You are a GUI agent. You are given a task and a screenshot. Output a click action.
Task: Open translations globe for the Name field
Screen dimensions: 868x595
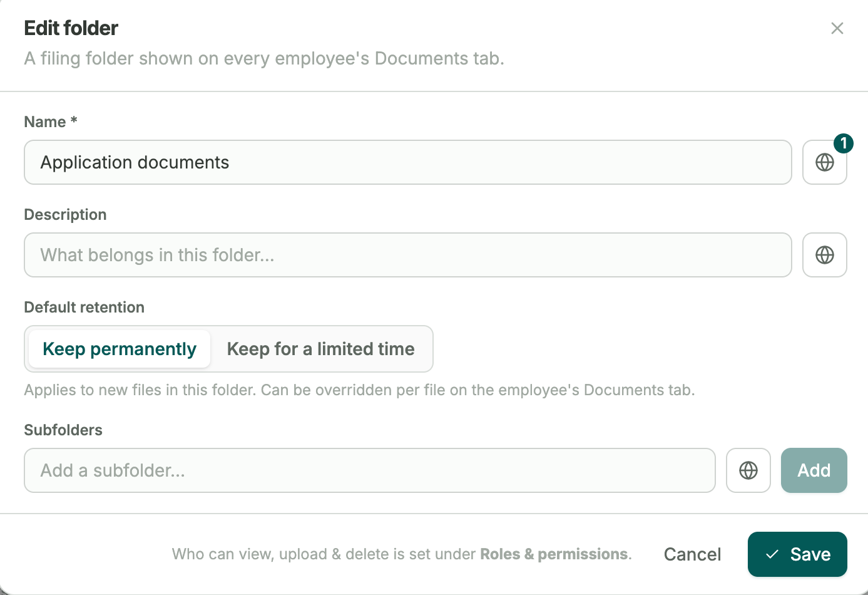click(x=824, y=162)
